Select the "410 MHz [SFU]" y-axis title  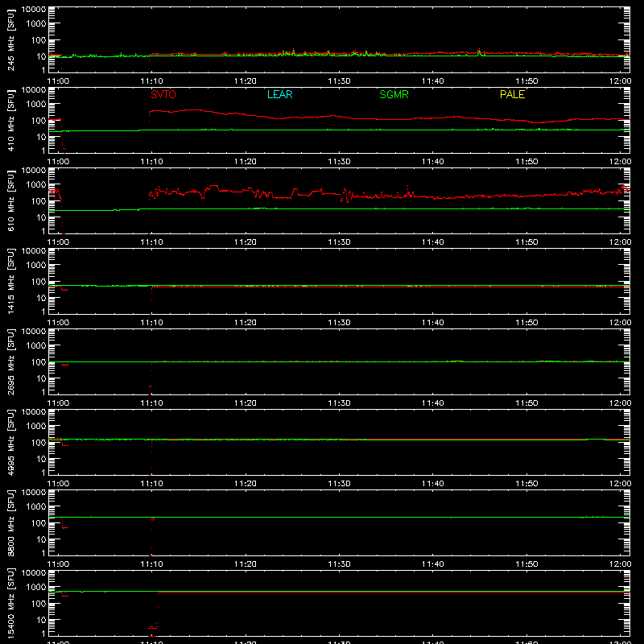[10, 120]
